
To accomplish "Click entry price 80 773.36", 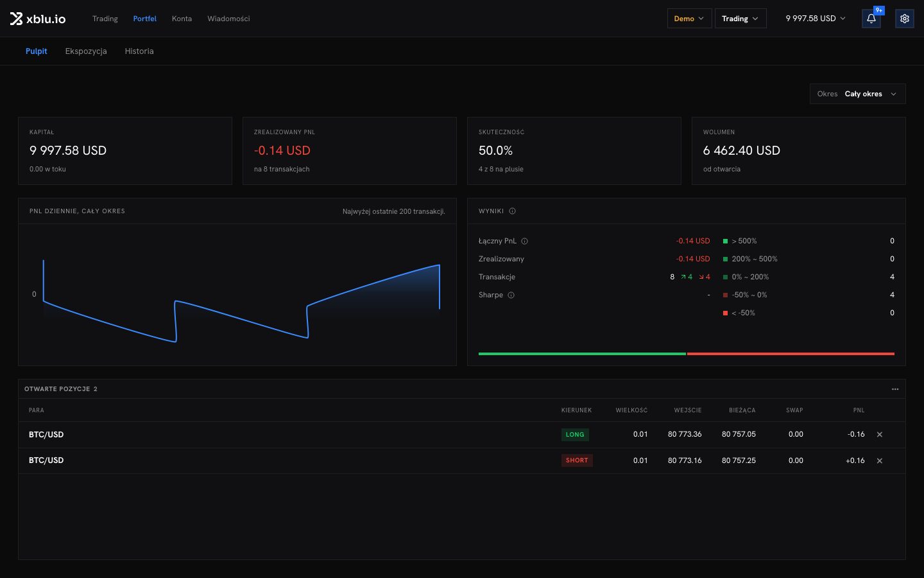I will [x=685, y=435].
